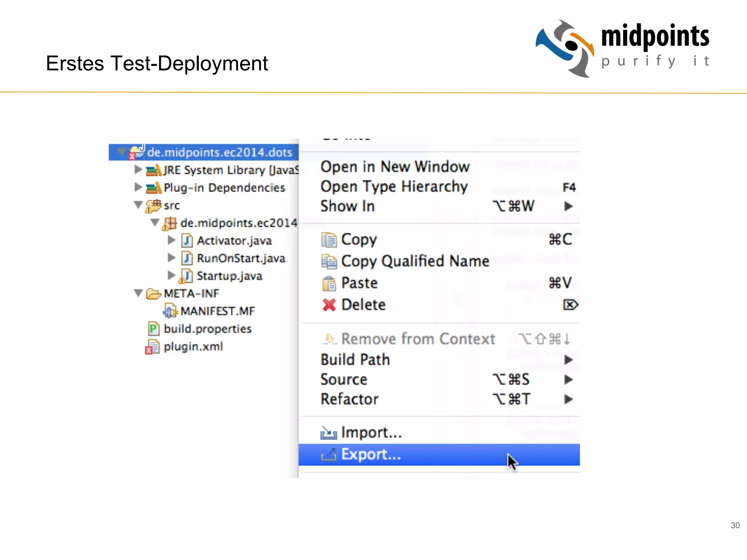Expand Plug-in Dependencies node
Image resolution: width=747 pixels, height=560 pixels.
(138, 187)
